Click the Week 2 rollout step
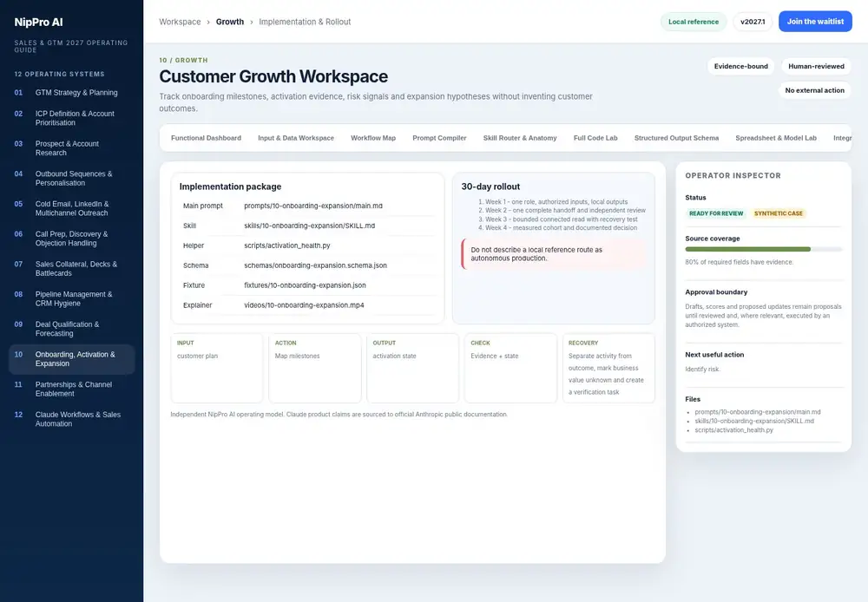The width and height of the screenshot is (868, 602). coord(565,210)
